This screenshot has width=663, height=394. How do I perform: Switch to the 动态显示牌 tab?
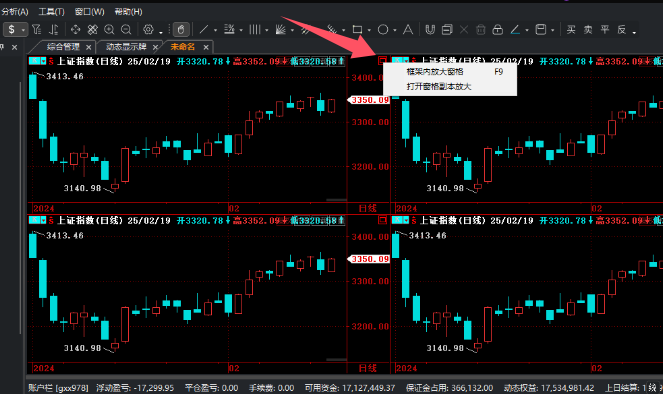click(x=126, y=47)
